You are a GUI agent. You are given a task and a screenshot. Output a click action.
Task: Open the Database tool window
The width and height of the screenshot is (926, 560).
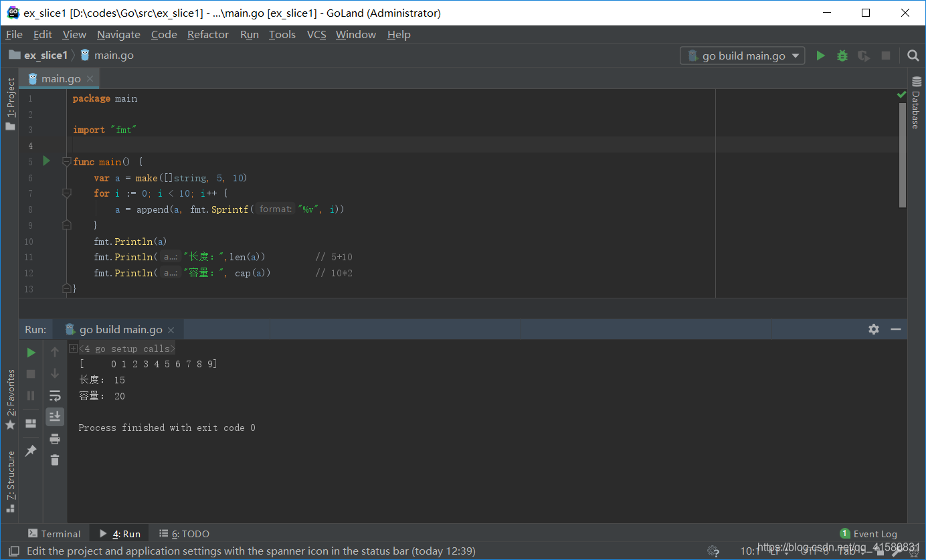click(x=916, y=102)
